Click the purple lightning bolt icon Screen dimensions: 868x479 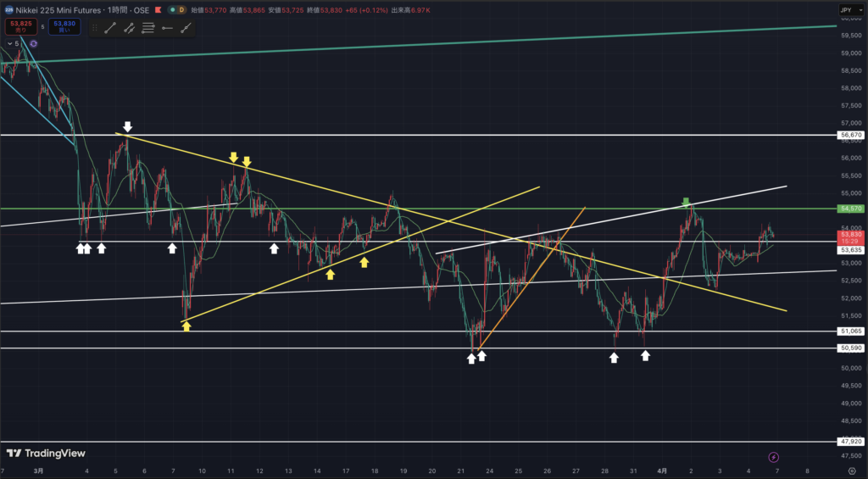[x=772, y=458]
